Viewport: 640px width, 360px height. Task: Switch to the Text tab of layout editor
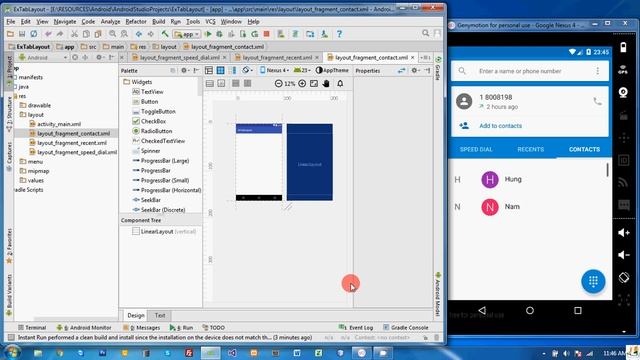[x=160, y=316]
